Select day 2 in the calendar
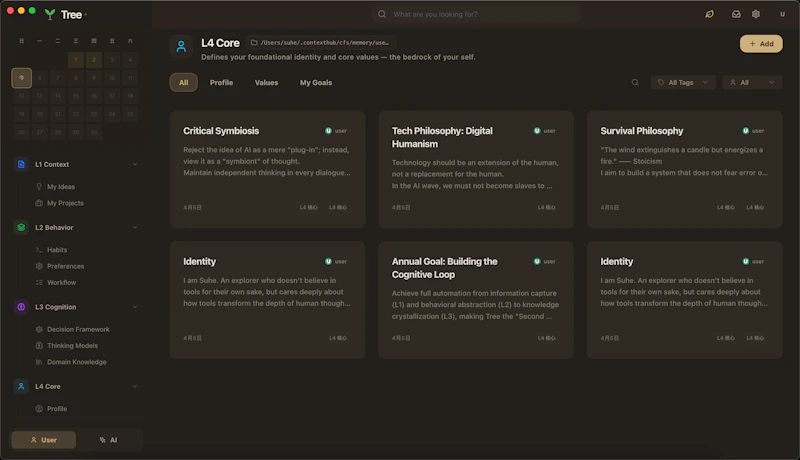The image size is (800, 460). click(94, 60)
